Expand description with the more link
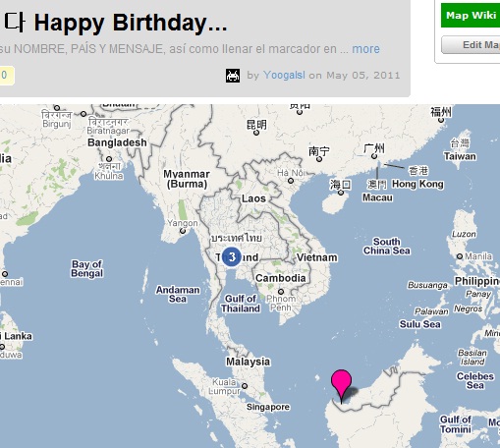Viewport: 500px width, 448px height. tap(365, 49)
